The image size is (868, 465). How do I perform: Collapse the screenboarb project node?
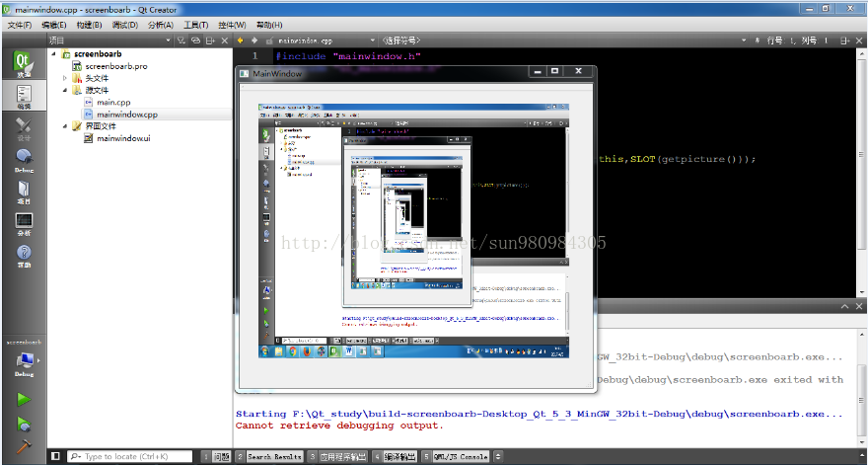coord(53,53)
